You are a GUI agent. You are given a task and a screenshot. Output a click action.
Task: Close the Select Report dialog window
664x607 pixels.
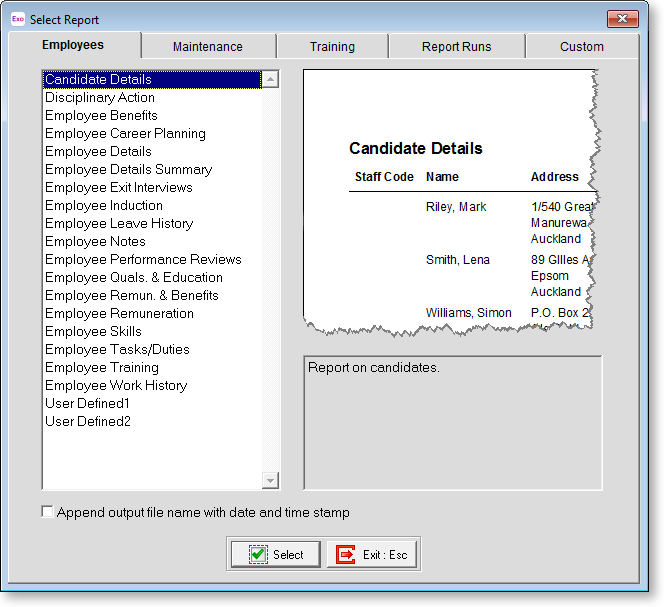(622, 19)
